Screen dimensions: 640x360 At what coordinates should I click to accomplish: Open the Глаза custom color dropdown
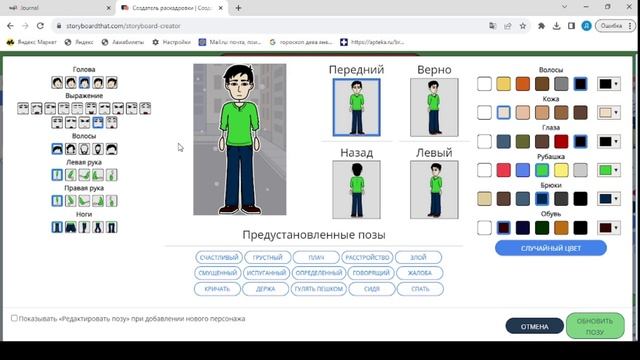(609, 141)
